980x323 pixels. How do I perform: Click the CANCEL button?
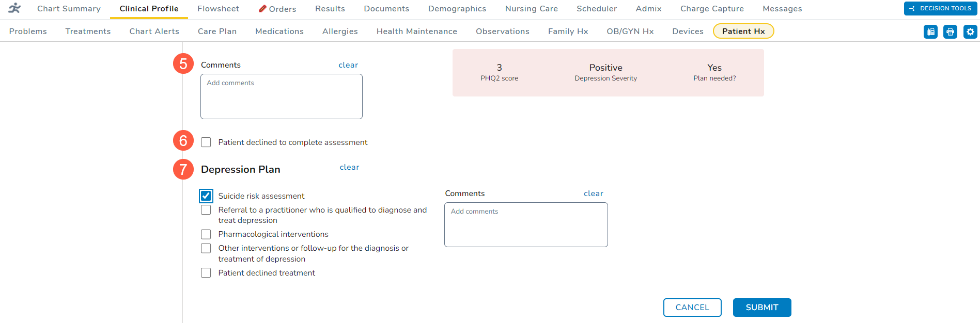click(692, 308)
